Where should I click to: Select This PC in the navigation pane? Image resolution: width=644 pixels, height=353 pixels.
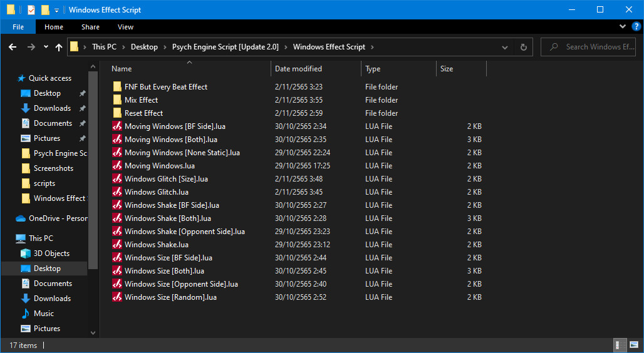41,238
